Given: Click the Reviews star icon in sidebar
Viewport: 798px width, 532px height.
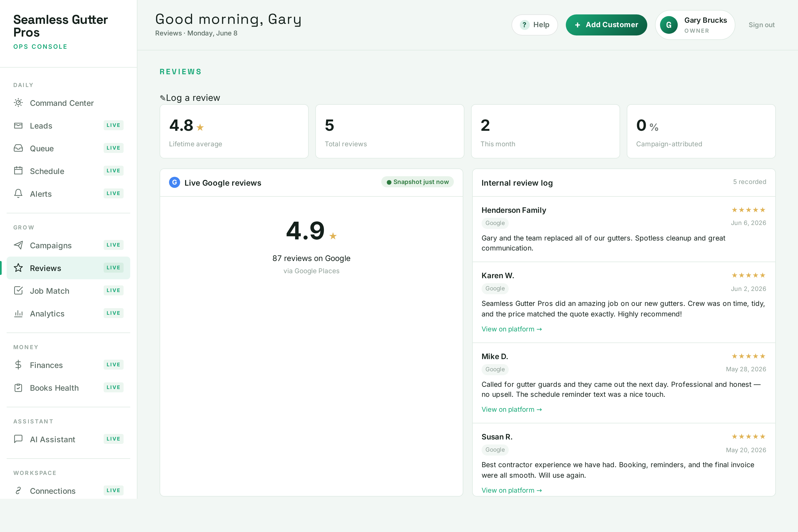Looking at the screenshot, I should point(18,268).
